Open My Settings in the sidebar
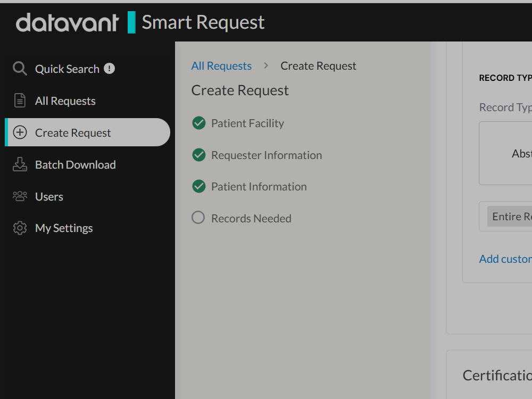The image size is (532, 399). pos(64,228)
